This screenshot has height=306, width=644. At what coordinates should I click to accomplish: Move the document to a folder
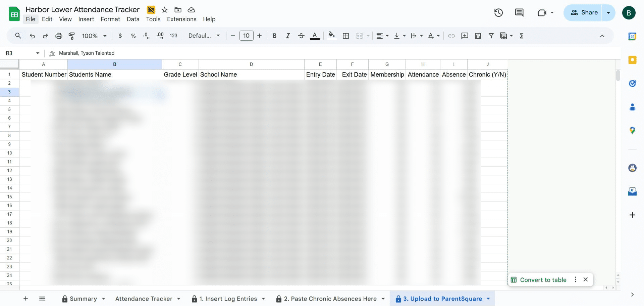178,10
